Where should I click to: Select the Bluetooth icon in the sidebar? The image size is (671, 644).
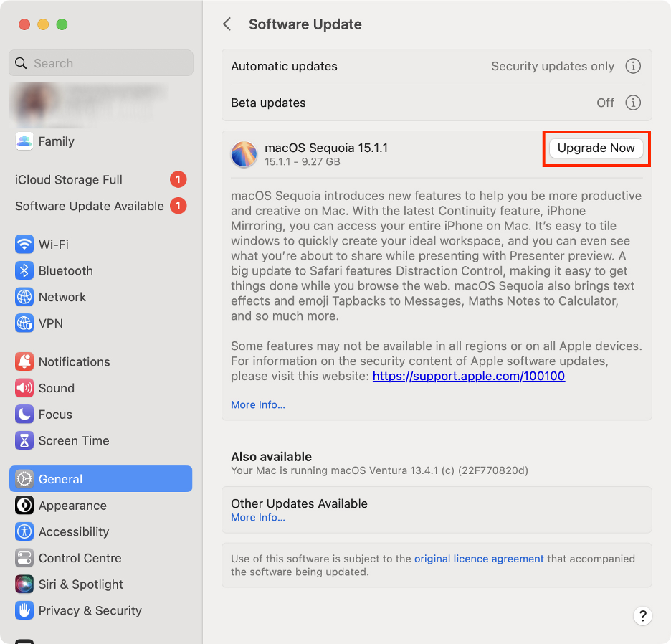coord(24,270)
